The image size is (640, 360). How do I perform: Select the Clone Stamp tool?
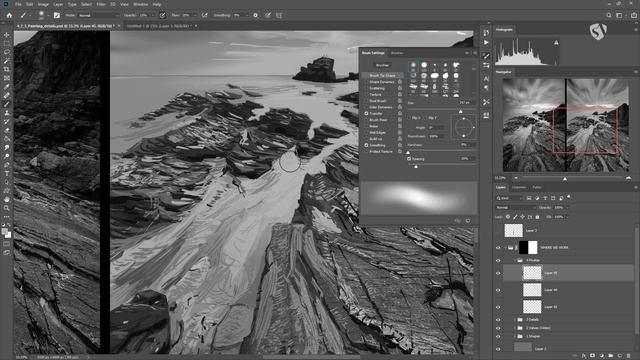pos(7,113)
